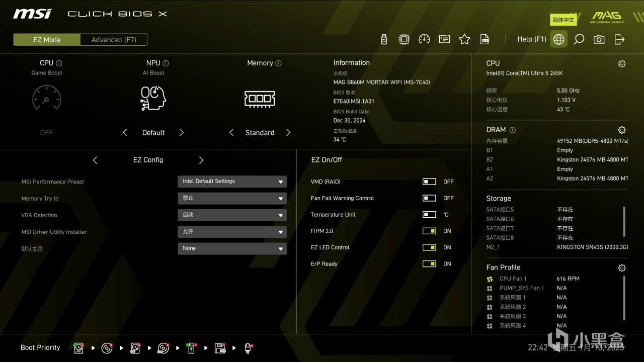The height and width of the screenshot is (362, 644).
Task: Click the 系統风扇 1 fan row
Action: point(554,298)
